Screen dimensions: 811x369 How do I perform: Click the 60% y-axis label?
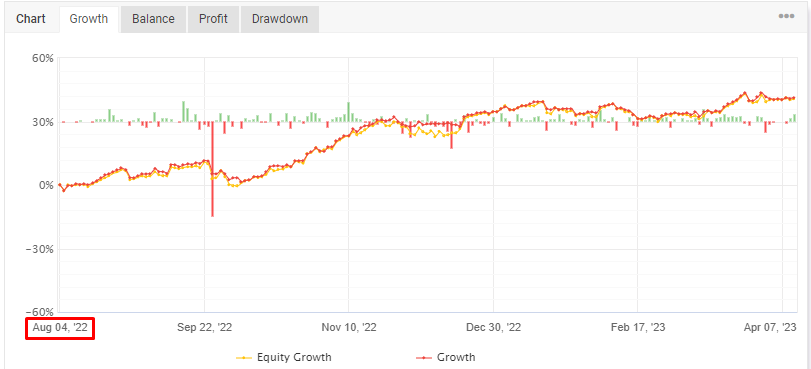click(43, 58)
